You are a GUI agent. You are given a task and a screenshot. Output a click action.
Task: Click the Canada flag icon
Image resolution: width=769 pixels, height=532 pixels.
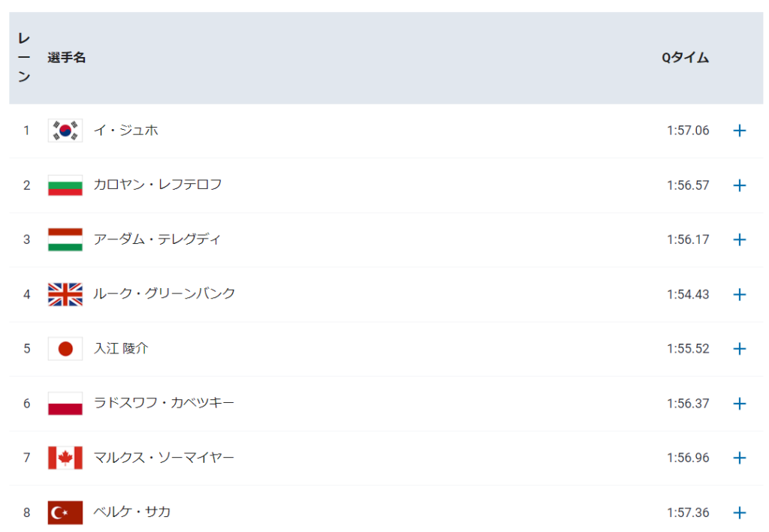(65, 458)
